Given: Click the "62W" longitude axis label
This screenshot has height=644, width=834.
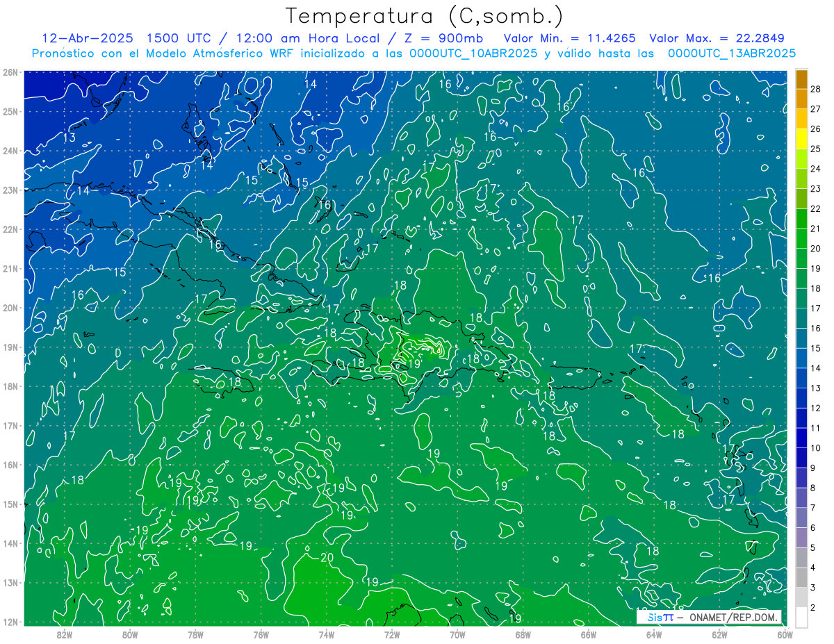Looking at the screenshot, I should [720, 634].
